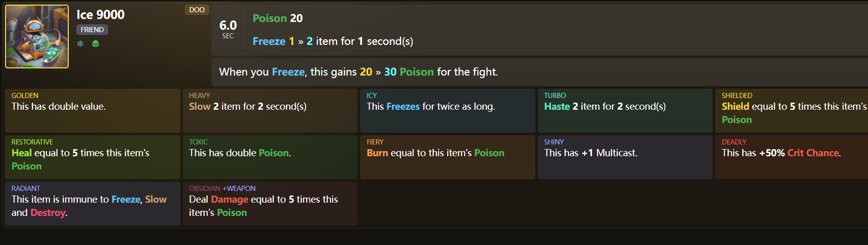
Task: Select the FRIEND type badge
Action: coord(92,30)
